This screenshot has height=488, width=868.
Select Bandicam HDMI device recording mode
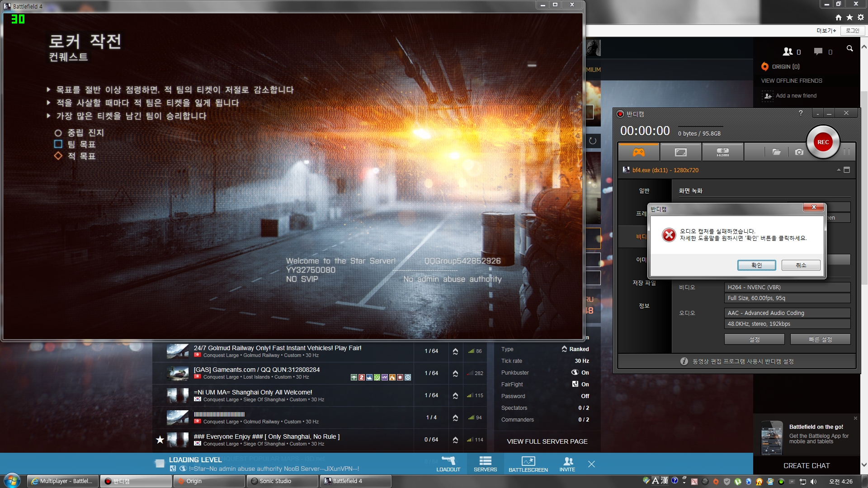(722, 152)
